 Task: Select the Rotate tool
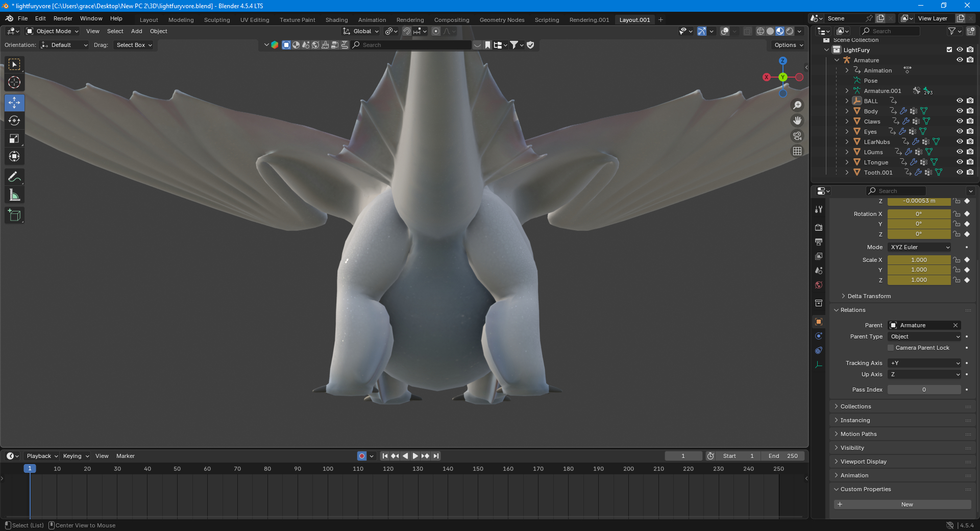14,120
